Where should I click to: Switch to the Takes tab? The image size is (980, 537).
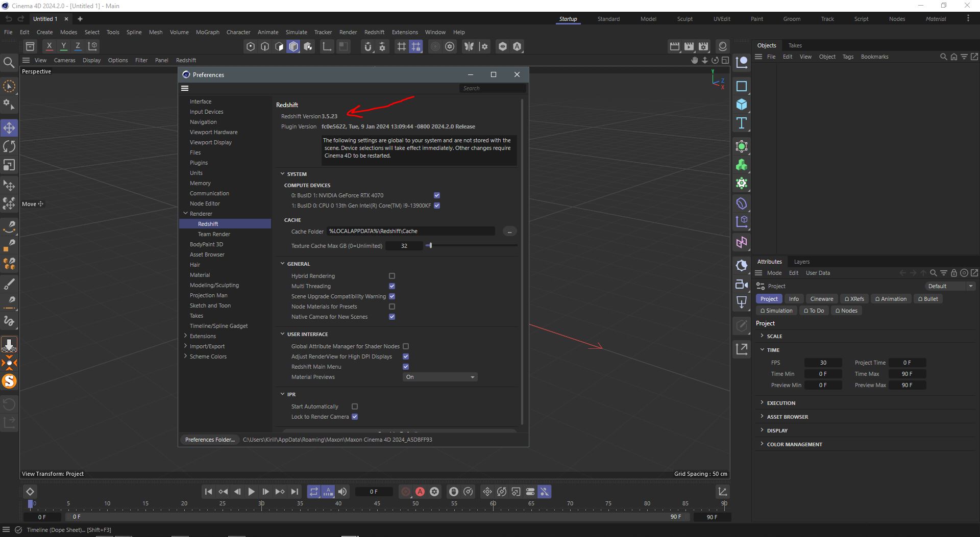[795, 45]
